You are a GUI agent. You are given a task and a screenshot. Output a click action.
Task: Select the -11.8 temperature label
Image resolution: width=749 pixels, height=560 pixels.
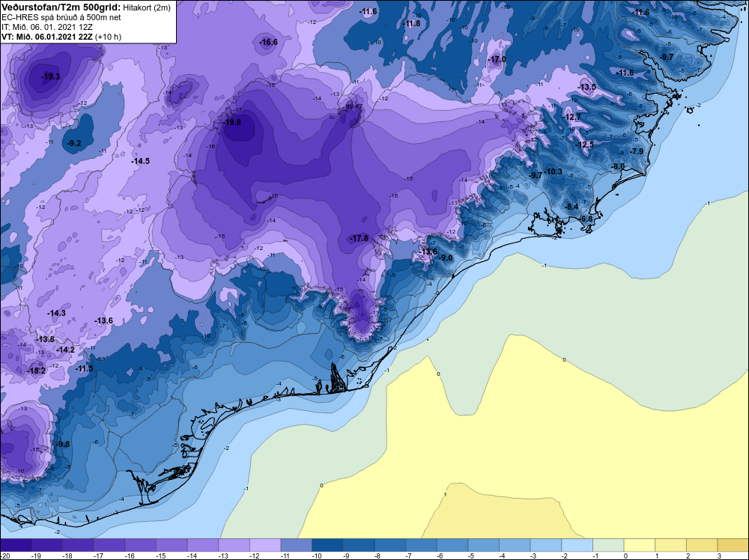point(411,23)
